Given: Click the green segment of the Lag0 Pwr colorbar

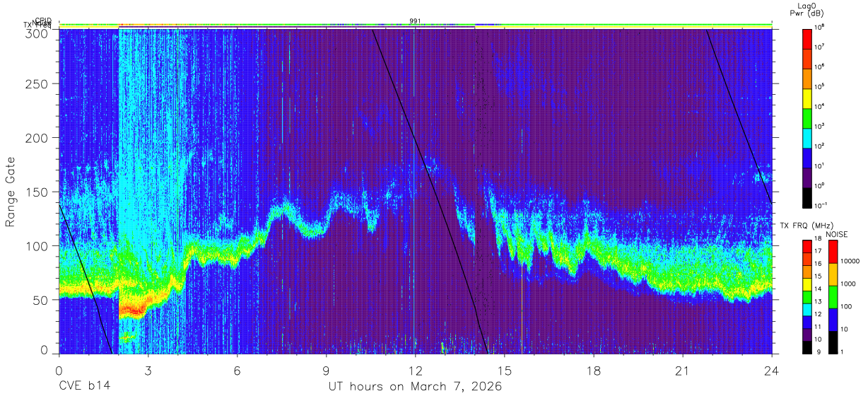Looking at the screenshot, I should [x=807, y=118].
